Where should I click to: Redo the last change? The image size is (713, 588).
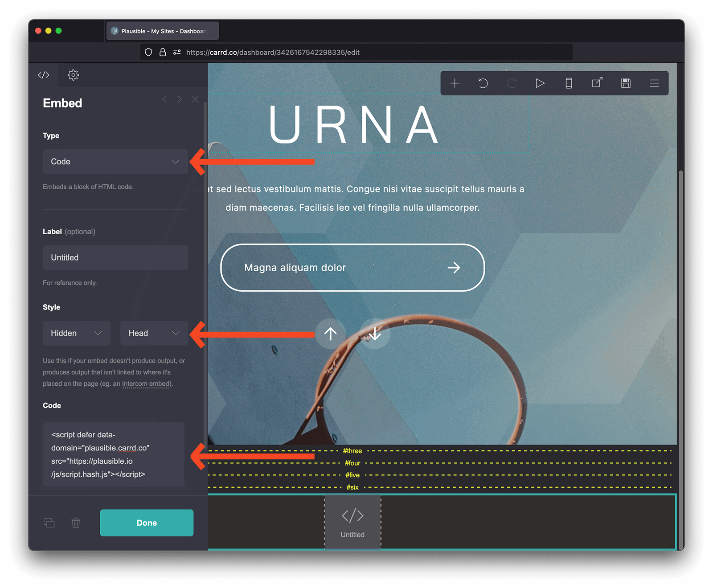512,83
